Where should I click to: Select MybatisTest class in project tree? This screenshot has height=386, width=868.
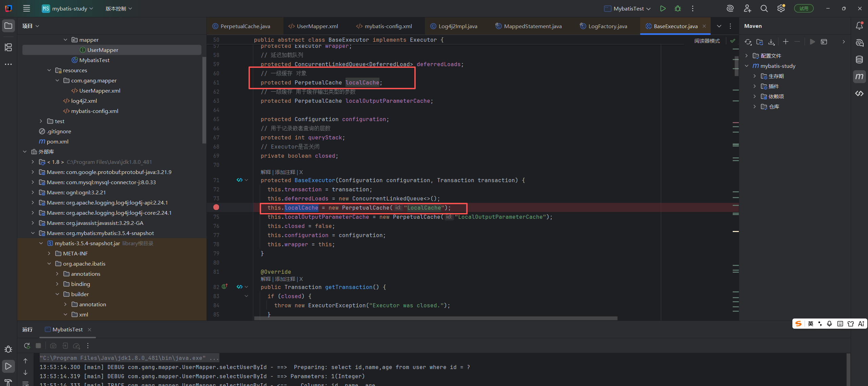[94, 60]
